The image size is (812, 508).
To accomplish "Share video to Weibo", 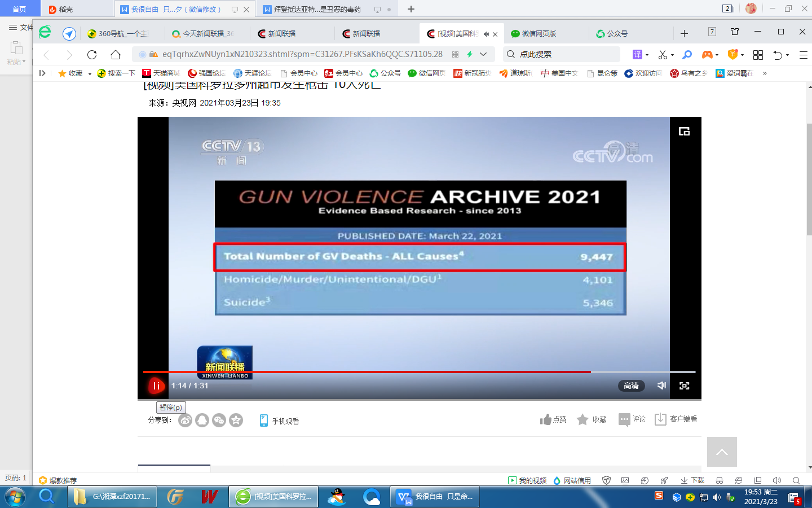I will [x=185, y=421].
